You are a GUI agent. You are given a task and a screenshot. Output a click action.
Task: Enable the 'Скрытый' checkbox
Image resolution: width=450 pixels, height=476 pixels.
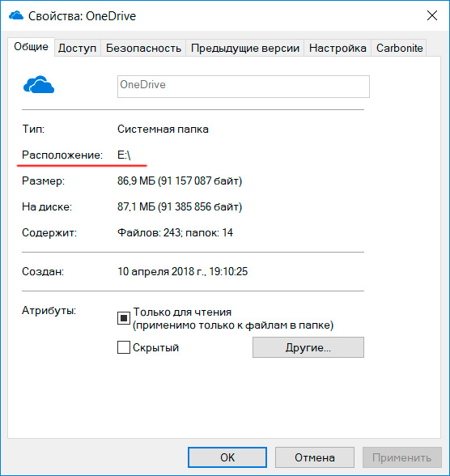click(x=124, y=347)
